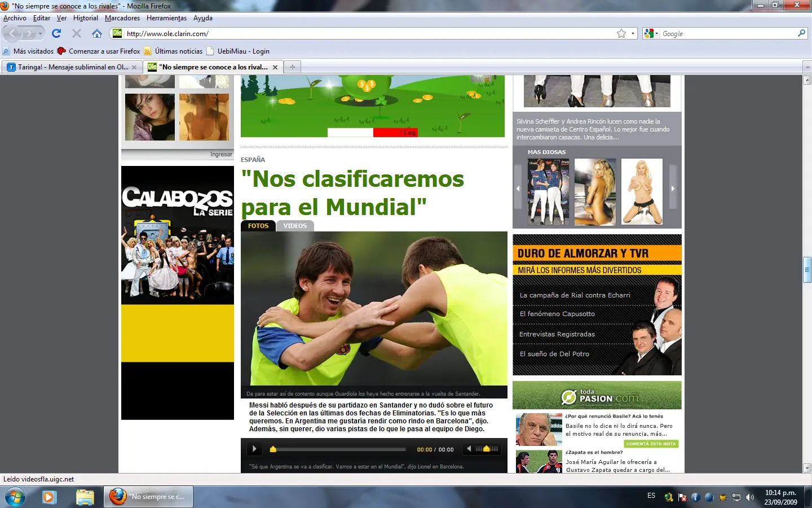Go to the Firefox home page
This screenshot has width=812, height=508.
[97, 33]
